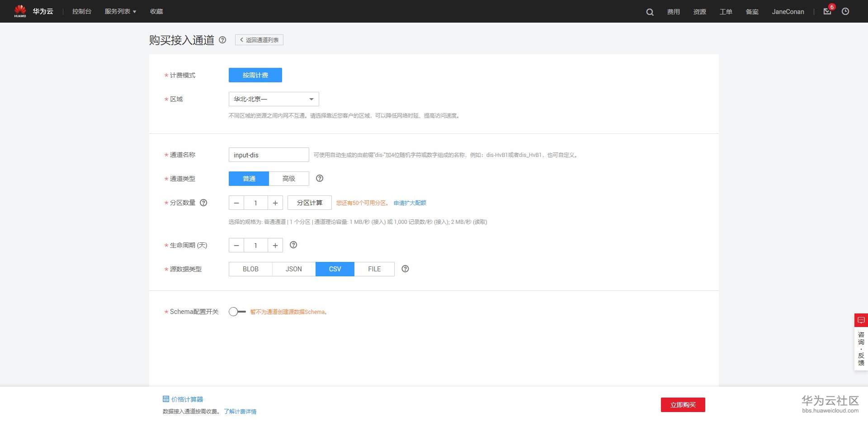Viewport: 868px width, 422px height.
Task: Open the 区域 region dropdown
Action: point(274,99)
